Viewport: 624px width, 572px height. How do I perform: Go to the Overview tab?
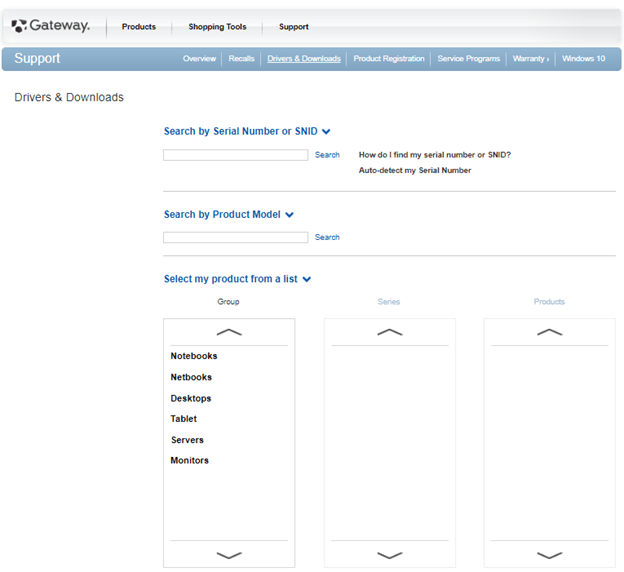pos(199,59)
